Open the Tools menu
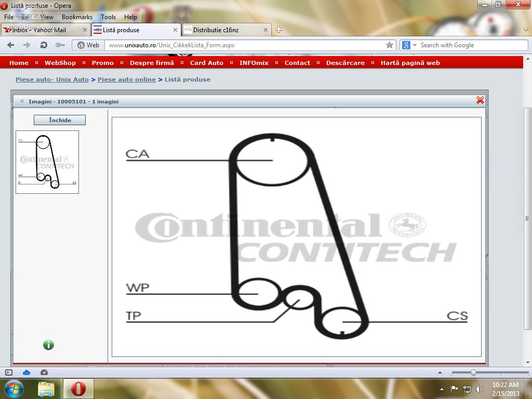The image size is (532, 399). click(x=108, y=17)
